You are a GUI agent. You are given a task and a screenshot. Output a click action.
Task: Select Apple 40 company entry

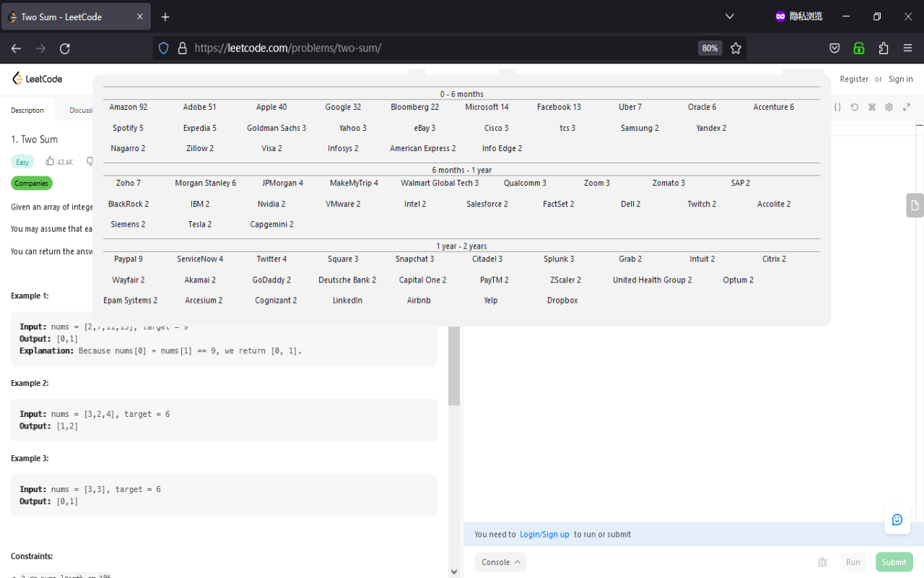point(271,107)
